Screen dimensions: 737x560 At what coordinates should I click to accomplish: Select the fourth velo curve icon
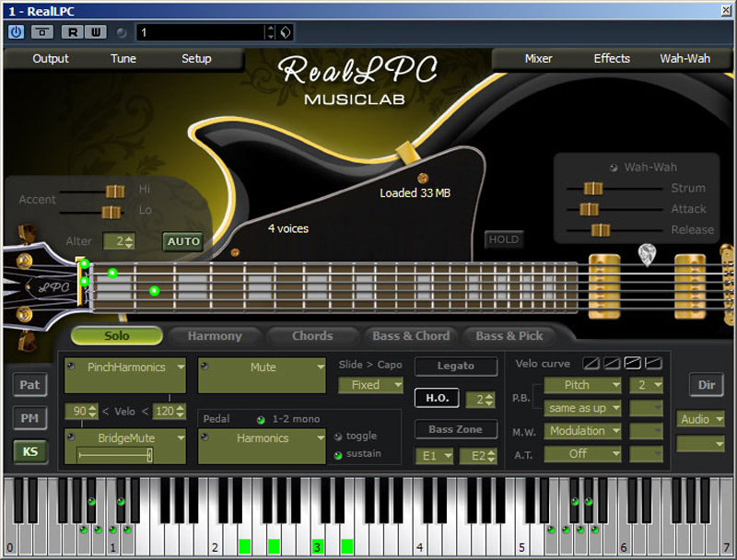tap(653, 363)
